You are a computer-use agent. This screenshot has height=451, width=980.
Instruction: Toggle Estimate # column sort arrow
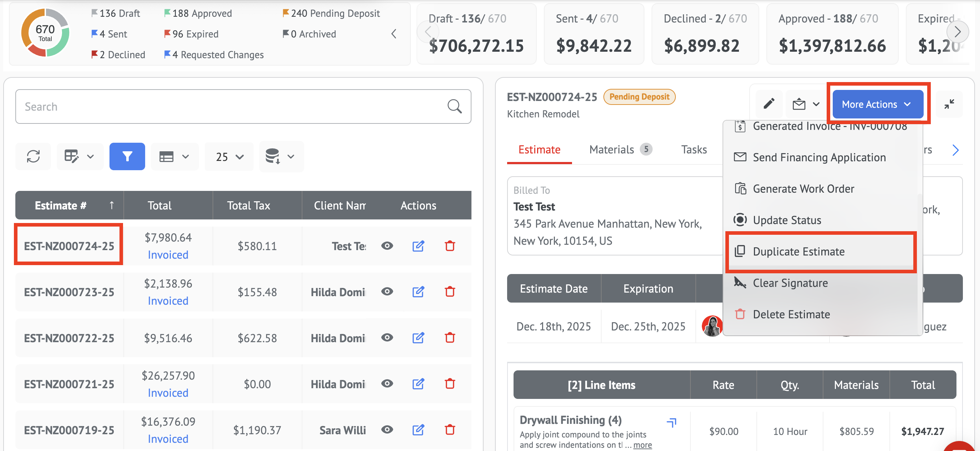pyautogui.click(x=112, y=206)
